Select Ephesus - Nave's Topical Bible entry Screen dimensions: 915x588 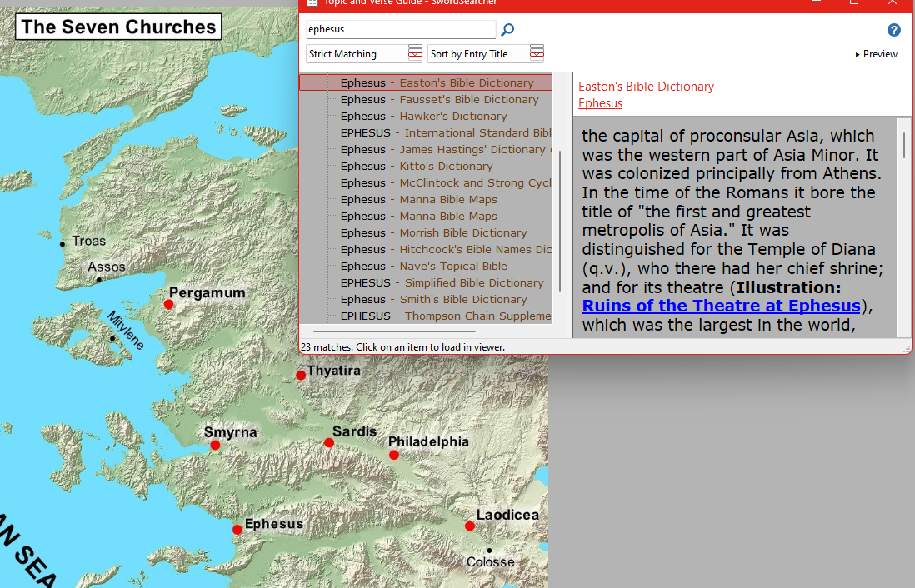click(426, 266)
